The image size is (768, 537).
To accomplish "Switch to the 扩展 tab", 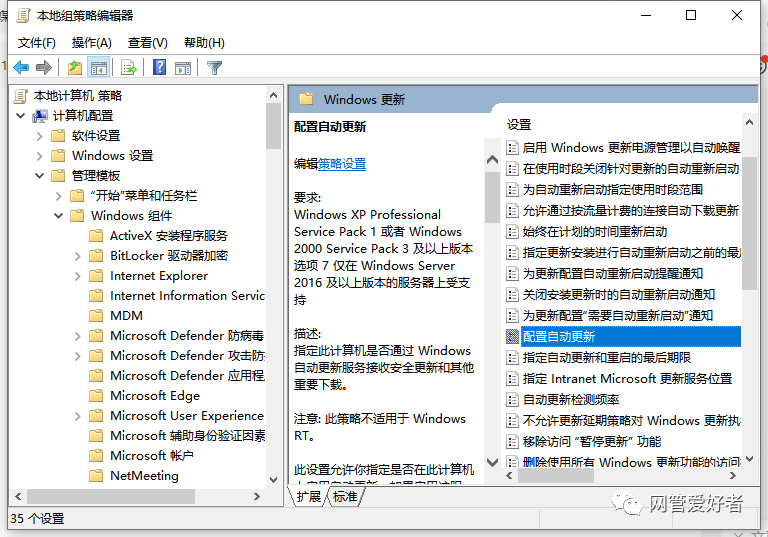I will [x=309, y=496].
